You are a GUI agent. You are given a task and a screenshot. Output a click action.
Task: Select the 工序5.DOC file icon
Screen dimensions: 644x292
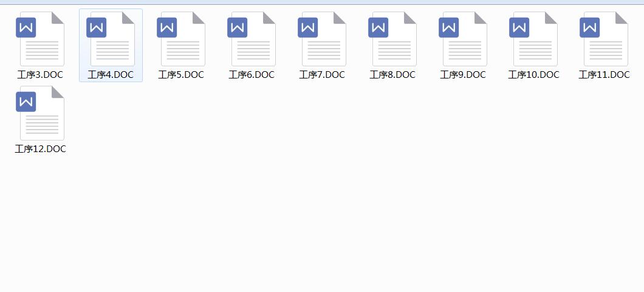[181, 39]
